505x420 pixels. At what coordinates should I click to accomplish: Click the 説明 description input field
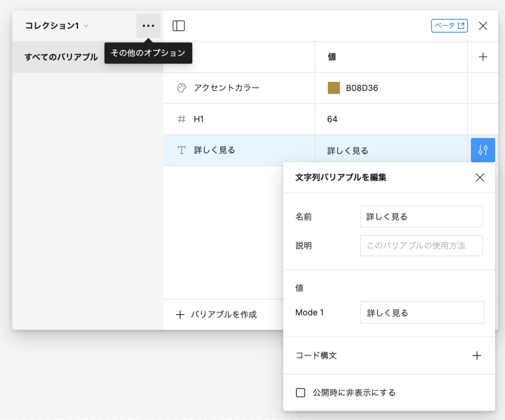point(421,245)
